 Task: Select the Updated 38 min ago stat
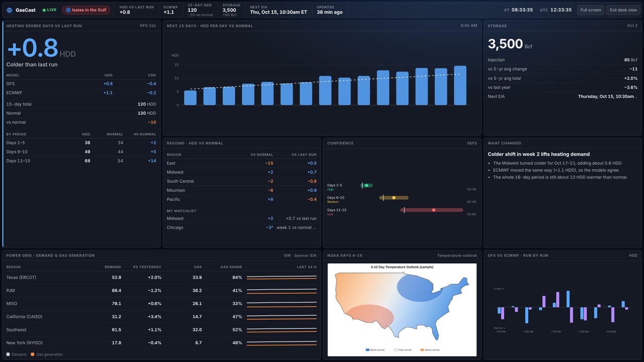pyautogui.click(x=330, y=10)
